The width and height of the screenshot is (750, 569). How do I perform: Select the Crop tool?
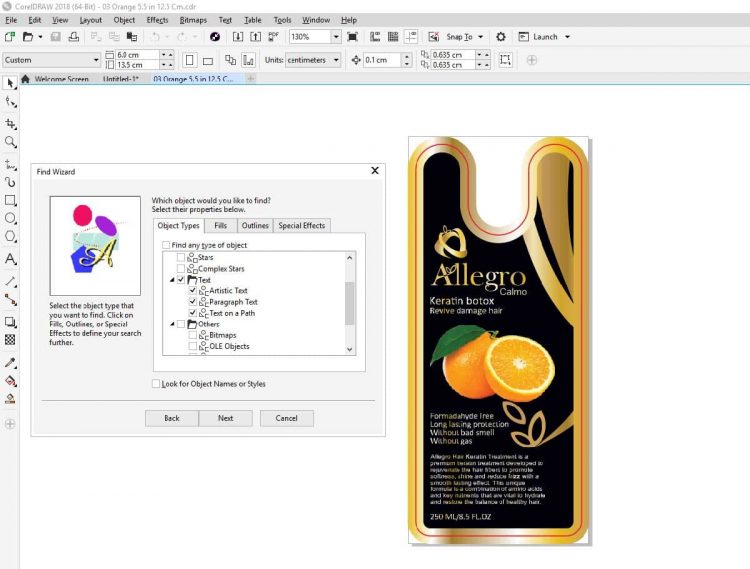10,123
